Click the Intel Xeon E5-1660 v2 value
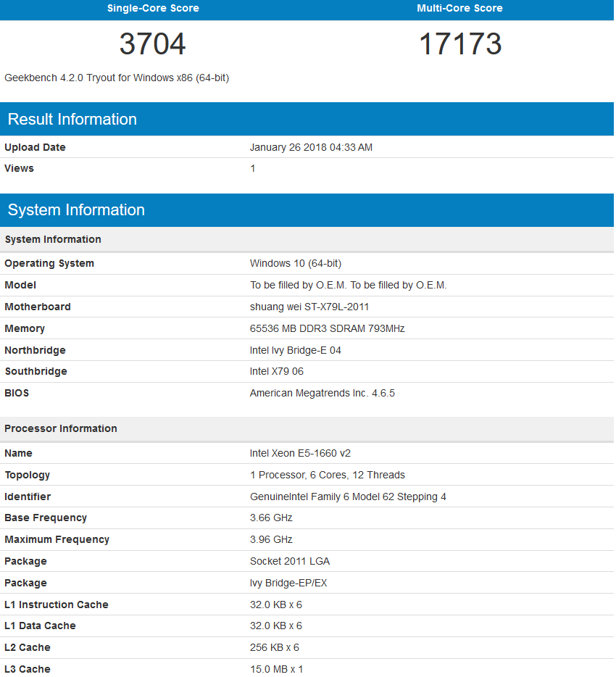This screenshot has height=677, width=616. pyautogui.click(x=300, y=453)
